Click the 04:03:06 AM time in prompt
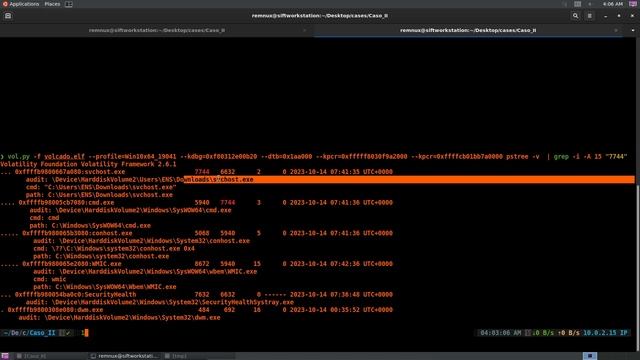The width and height of the screenshot is (640, 360). coord(501,333)
